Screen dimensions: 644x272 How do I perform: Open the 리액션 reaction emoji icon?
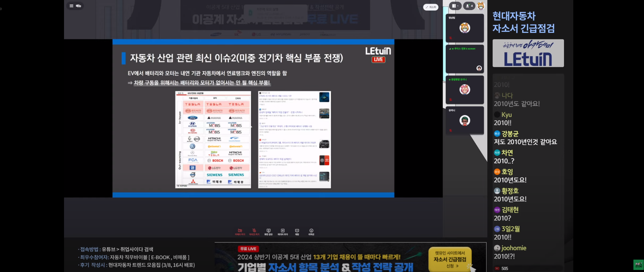[311, 232]
